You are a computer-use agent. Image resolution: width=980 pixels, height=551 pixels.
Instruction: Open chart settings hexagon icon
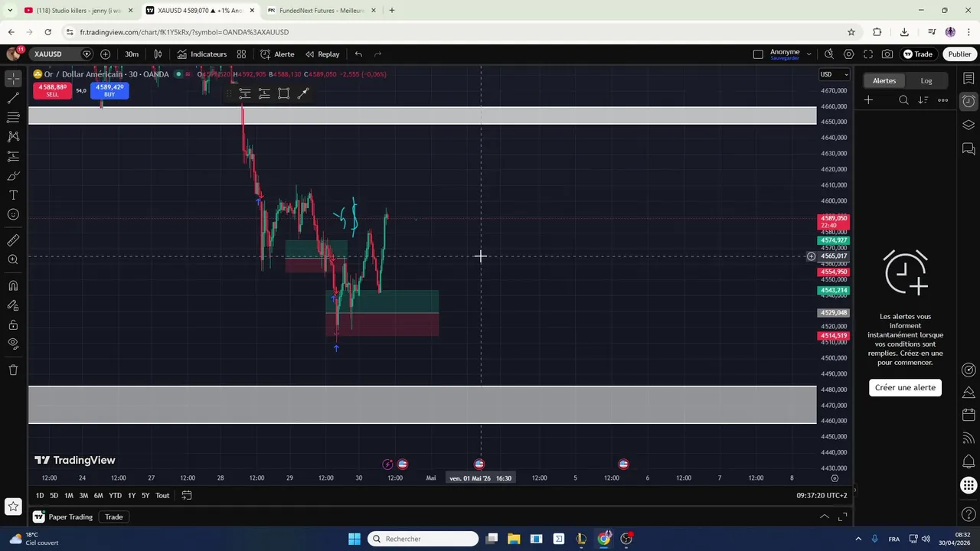(x=848, y=54)
